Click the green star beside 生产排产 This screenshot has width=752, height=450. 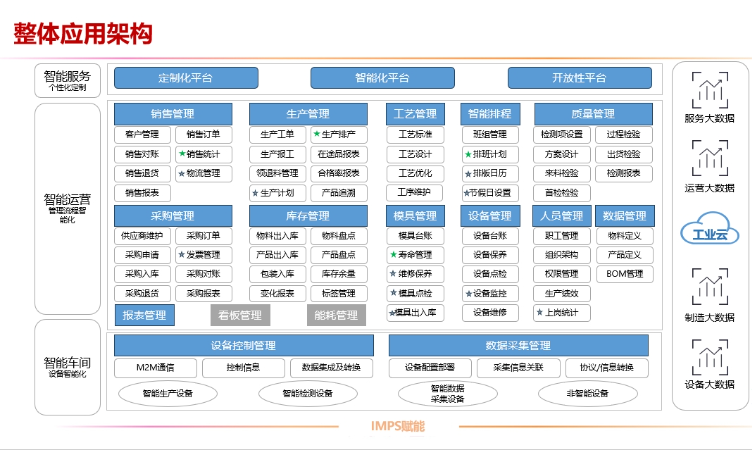pyautogui.click(x=317, y=134)
